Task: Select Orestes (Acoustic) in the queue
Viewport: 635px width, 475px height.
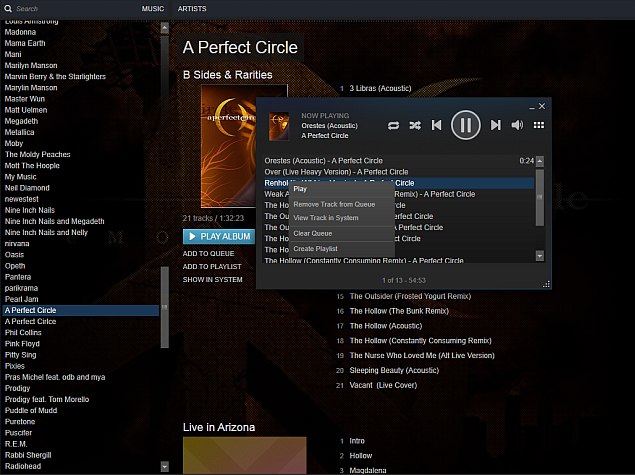Action: click(x=399, y=161)
